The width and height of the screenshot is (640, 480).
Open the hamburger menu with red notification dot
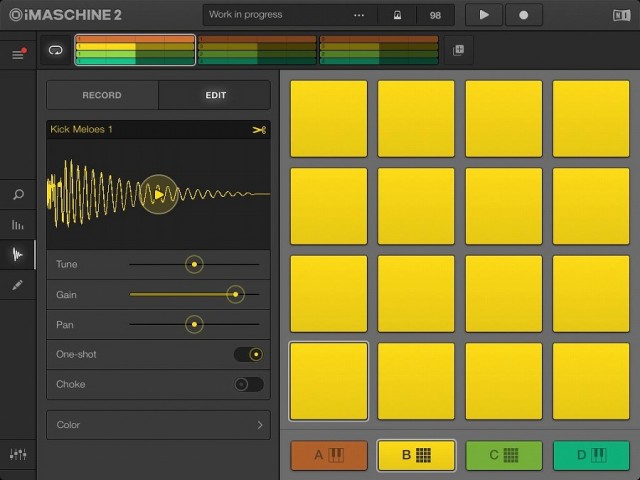tap(18, 54)
